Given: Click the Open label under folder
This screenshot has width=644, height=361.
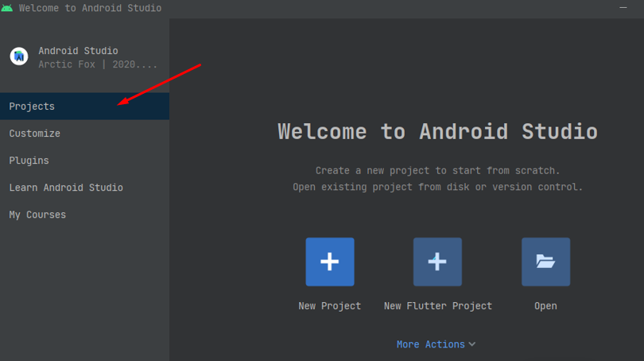Looking at the screenshot, I should 546,306.
